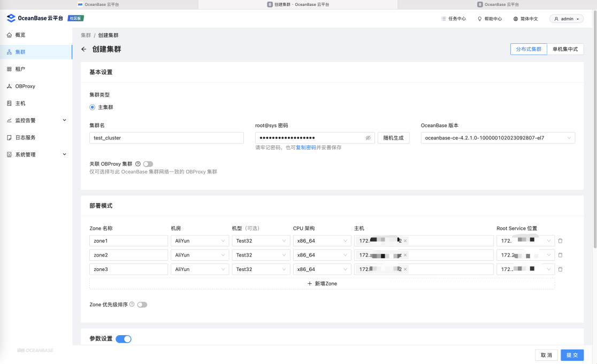
Task: Click the 取消 button
Action: [x=546, y=355]
